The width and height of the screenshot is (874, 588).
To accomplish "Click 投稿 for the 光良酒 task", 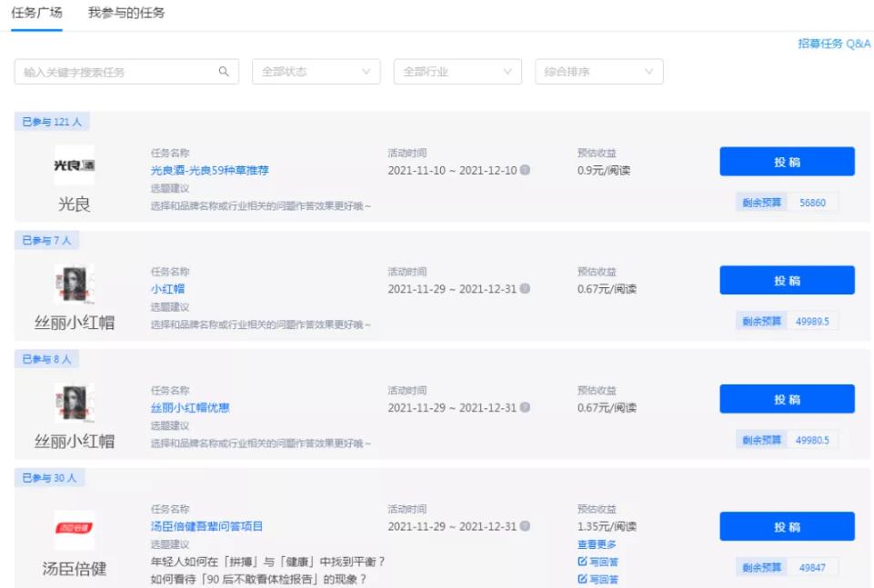I will (x=789, y=161).
